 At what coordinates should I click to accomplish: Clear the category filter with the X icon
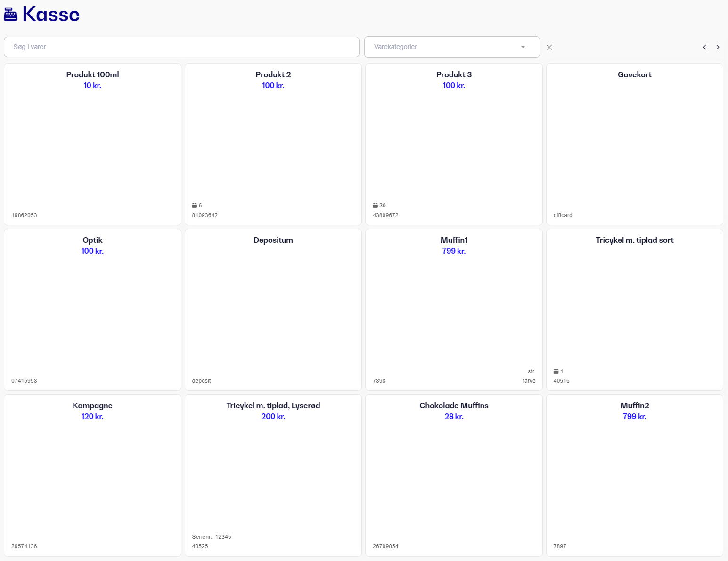coord(549,47)
